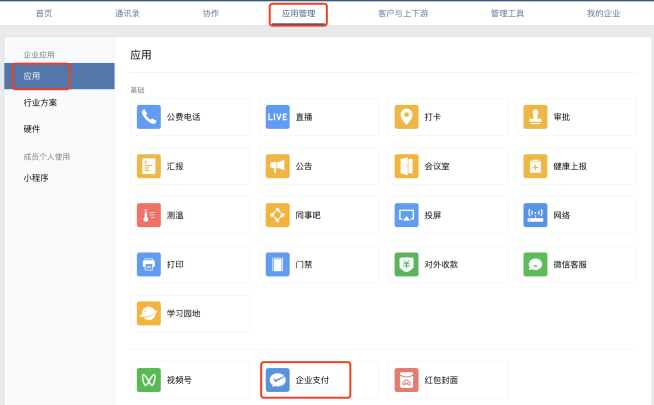The width and height of the screenshot is (654, 405).
Task: Click the 公告 label text
Action: coord(304,166)
